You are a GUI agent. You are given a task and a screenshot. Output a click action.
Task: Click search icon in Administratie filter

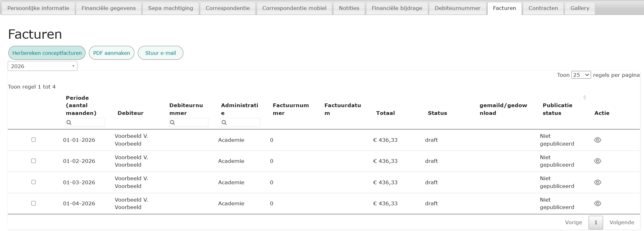pyautogui.click(x=224, y=123)
